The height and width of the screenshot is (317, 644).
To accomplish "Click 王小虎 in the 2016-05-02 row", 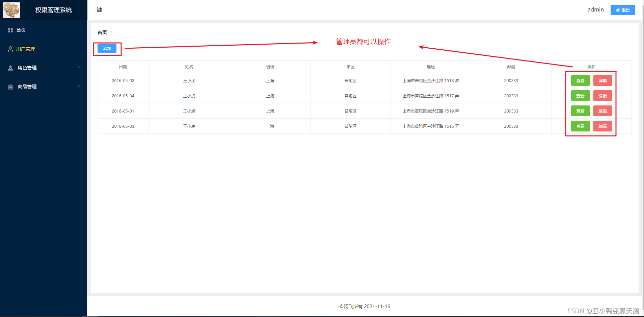I will tap(189, 80).
